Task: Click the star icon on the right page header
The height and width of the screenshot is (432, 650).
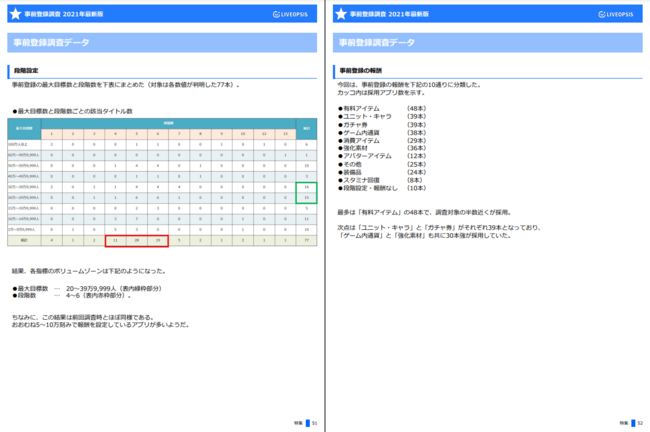Action: [341, 14]
